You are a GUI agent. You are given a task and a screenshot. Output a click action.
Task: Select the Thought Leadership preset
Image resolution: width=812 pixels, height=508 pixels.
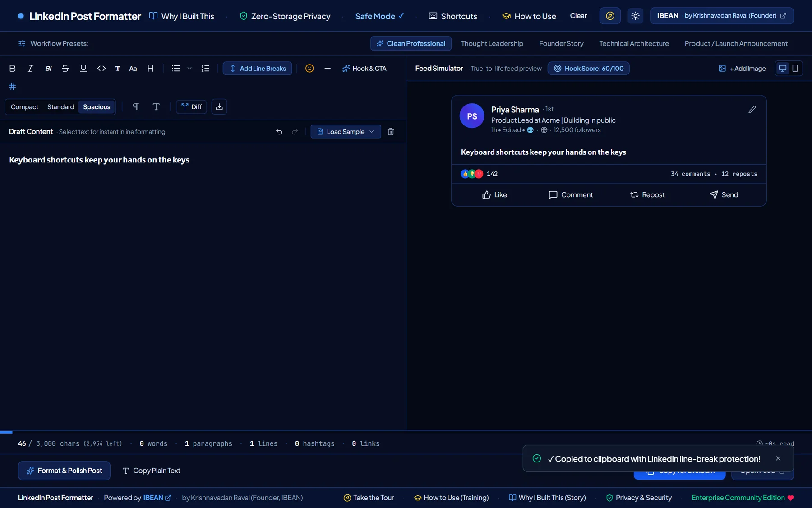492,44
